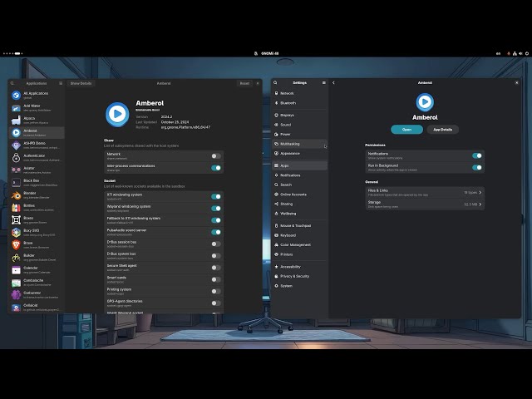This screenshot has height=399, width=532.
Task: Open Keyboard in Settings sidebar
Action: pos(299,235)
